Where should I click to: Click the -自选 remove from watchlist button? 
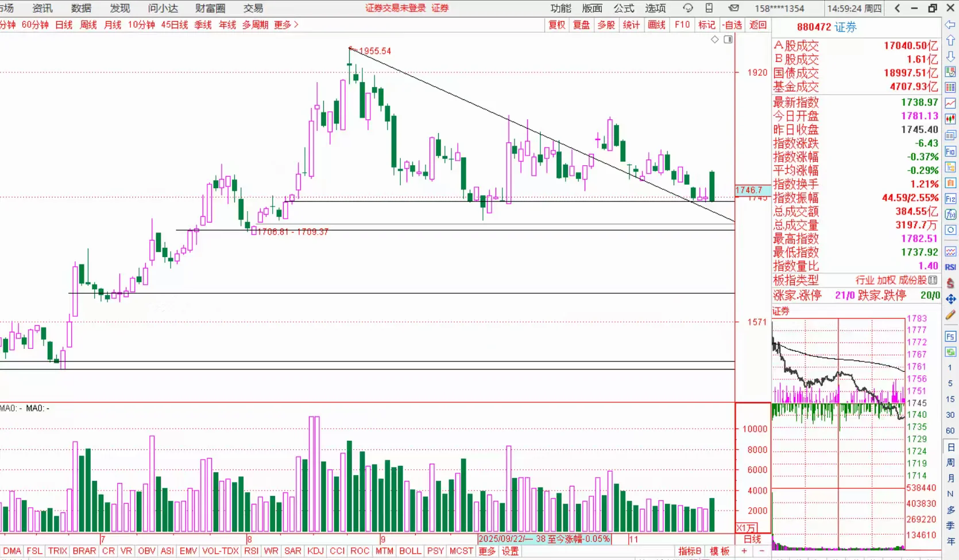coord(732,25)
